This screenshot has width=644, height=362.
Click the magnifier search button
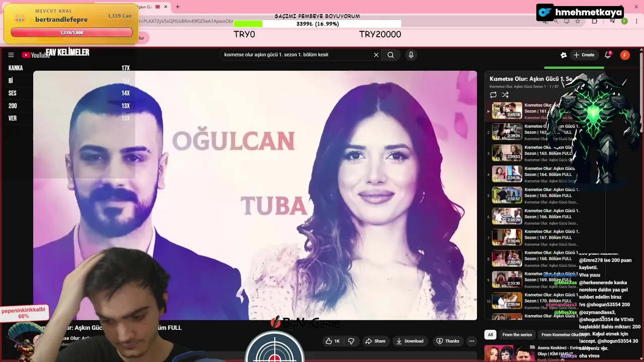coord(390,55)
